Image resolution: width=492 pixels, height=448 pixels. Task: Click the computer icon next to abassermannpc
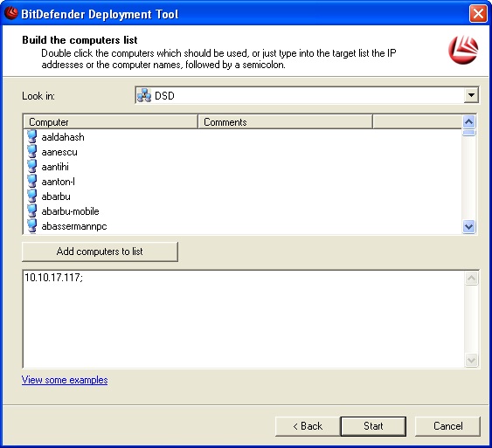point(32,225)
